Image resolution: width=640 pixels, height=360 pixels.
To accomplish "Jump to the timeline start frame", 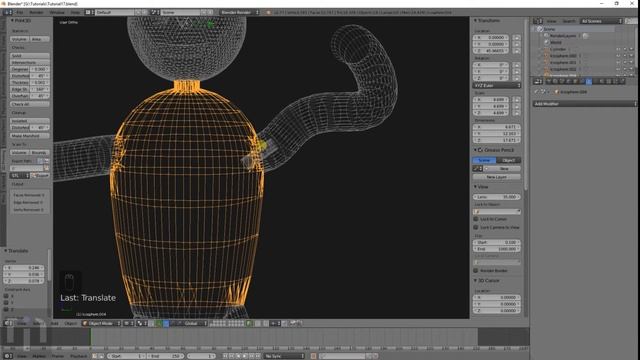I will 226,356.
